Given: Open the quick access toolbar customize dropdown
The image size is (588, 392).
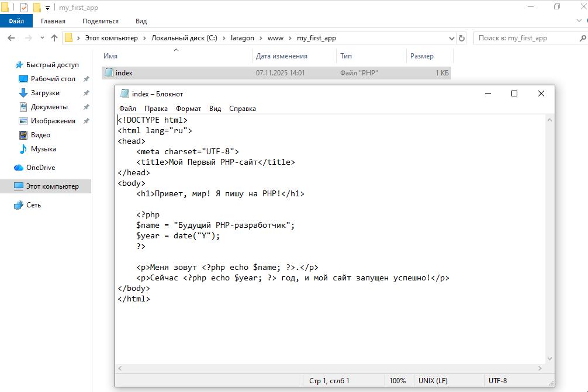Looking at the screenshot, I should pos(48,8).
